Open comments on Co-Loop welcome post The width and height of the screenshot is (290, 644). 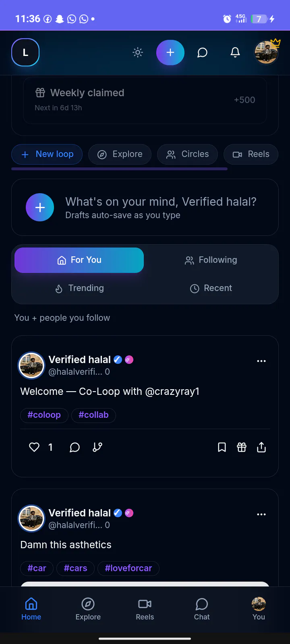pyautogui.click(x=75, y=447)
